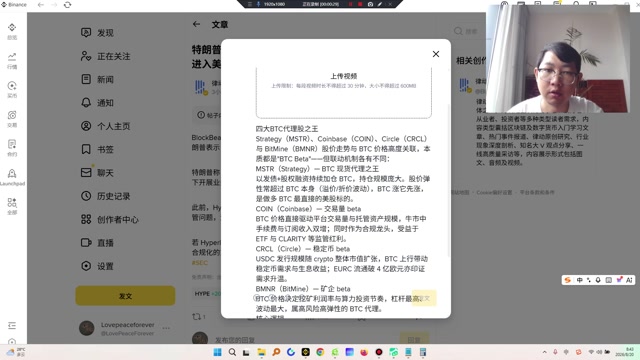
Task: Click the 上传视频 upload area
Action: (x=344, y=92)
